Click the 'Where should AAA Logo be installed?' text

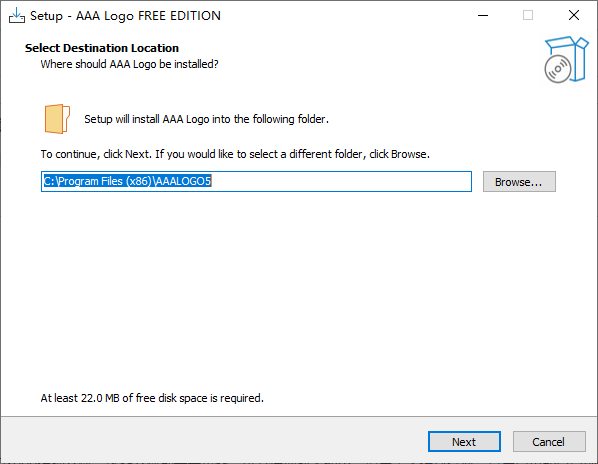(x=130, y=64)
